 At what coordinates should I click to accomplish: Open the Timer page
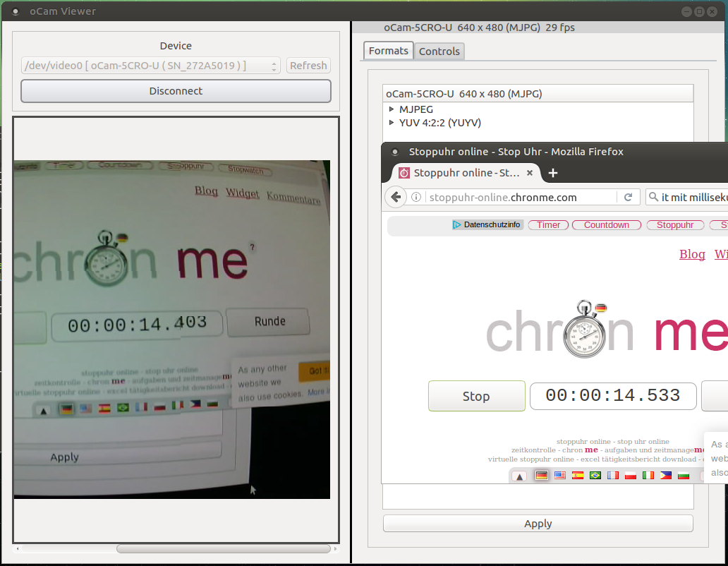click(548, 224)
